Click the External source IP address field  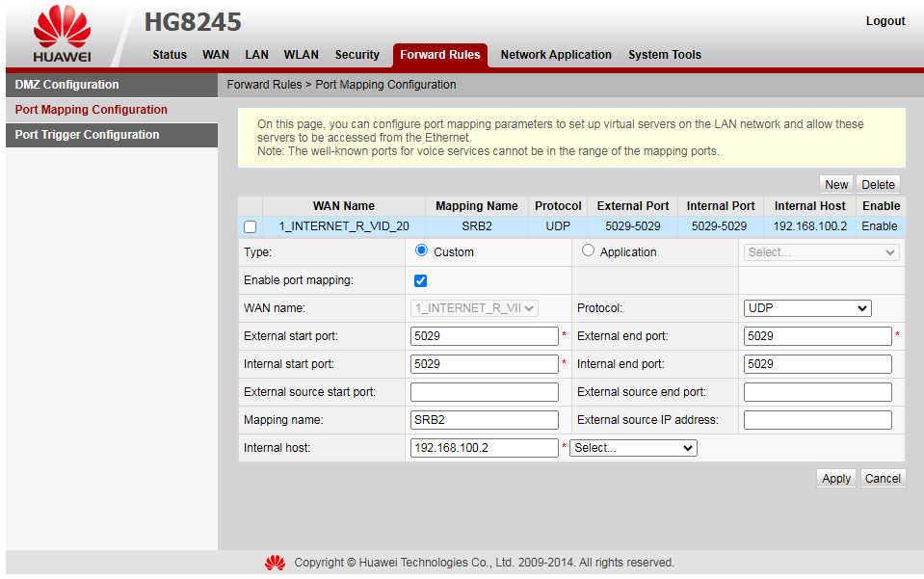coord(817,420)
